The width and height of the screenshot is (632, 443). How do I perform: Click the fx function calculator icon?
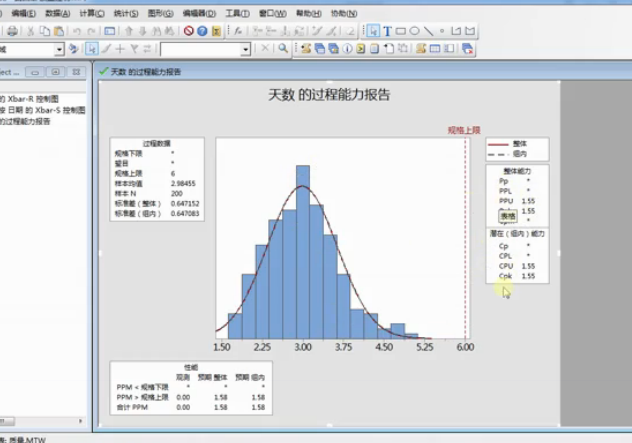click(238, 31)
